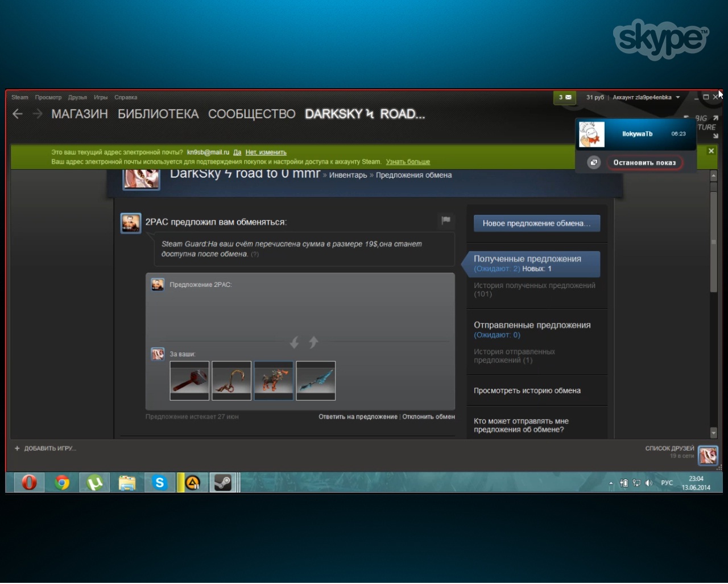Open the 'Инвентарь' breadcrumb link
Viewport: 728px width, 584px height.
click(x=348, y=175)
